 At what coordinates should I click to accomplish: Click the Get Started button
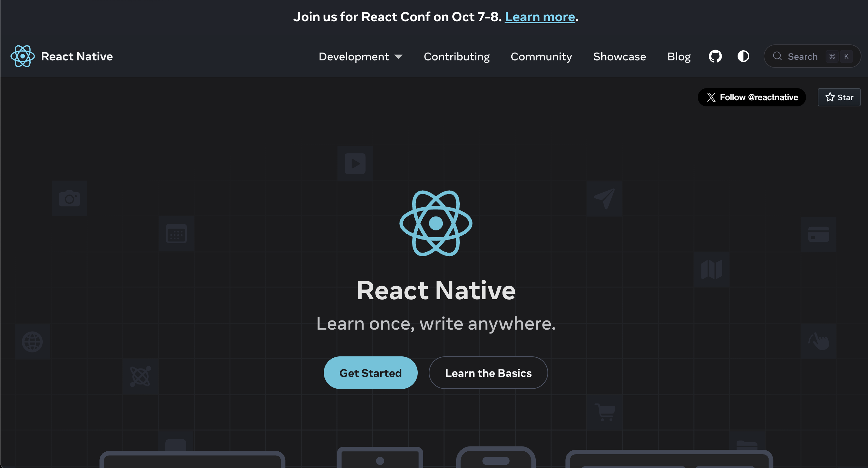click(x=370, y=373)
